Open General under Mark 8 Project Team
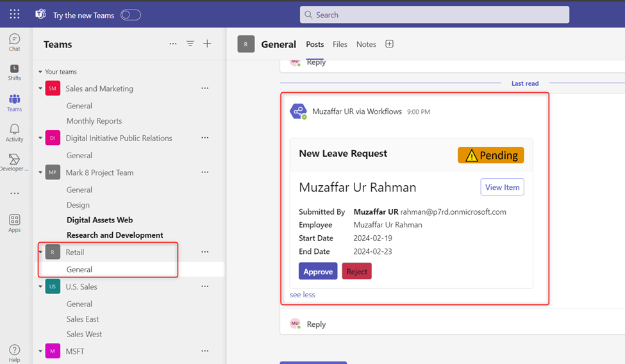The image size is (625, 364). pos(79,190)
